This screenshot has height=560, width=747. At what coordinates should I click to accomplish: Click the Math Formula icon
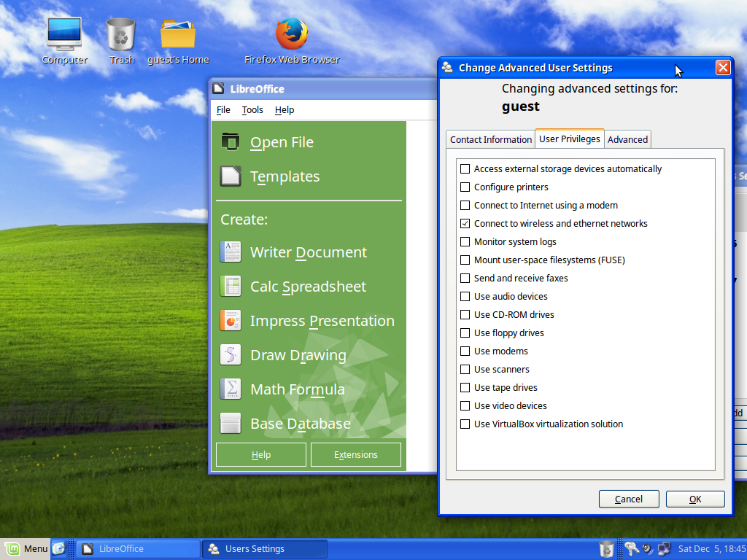(x=231, y=389)
